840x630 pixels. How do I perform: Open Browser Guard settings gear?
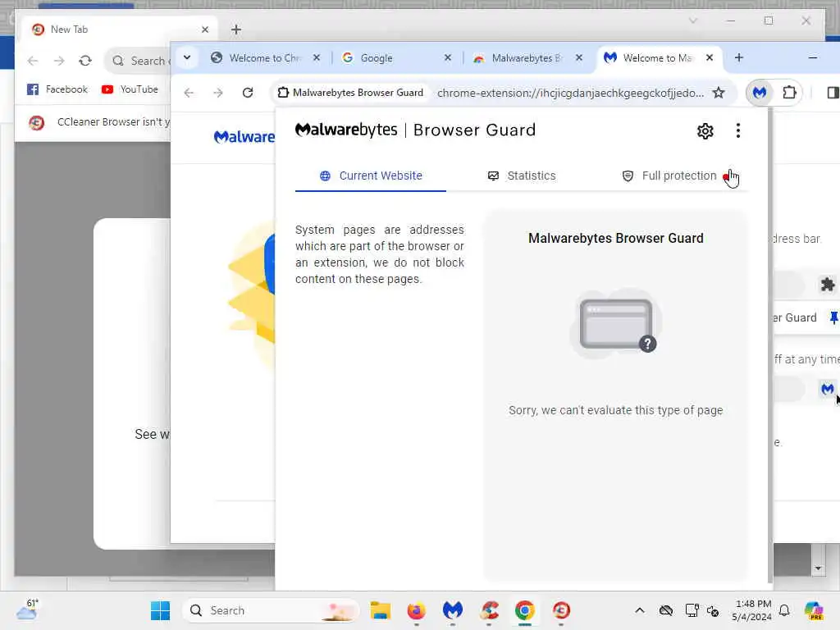pos(705,130)
